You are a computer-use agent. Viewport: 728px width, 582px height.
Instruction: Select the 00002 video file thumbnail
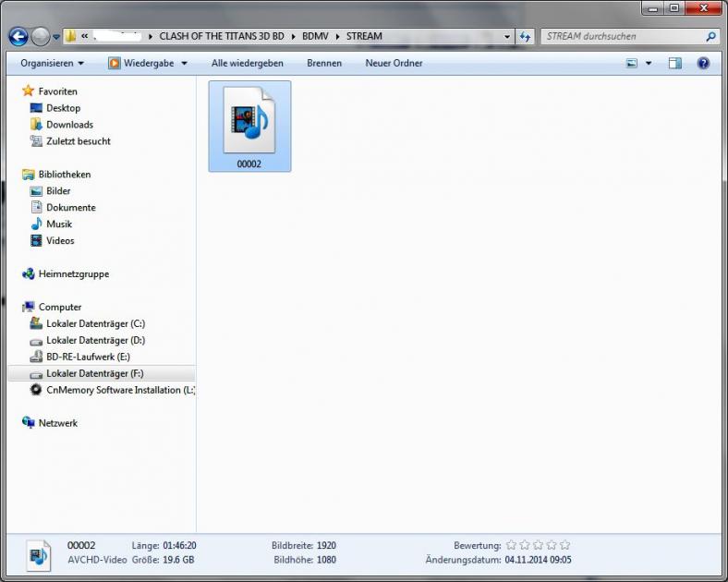(249, 126)
